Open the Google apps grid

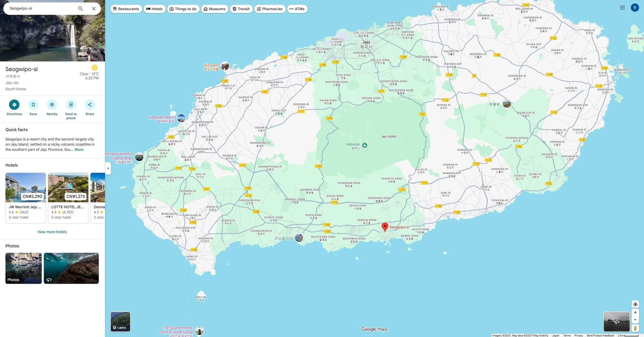point(622,8)
